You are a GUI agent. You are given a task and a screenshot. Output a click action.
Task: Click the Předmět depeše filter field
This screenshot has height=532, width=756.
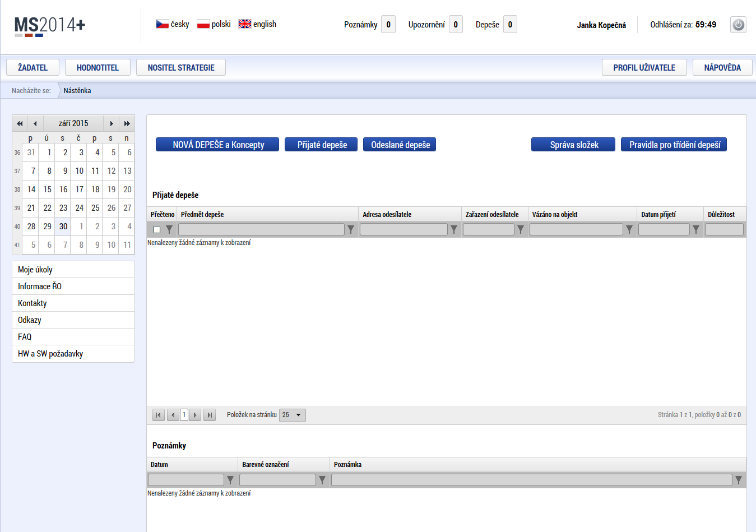[x=261, y=229]
